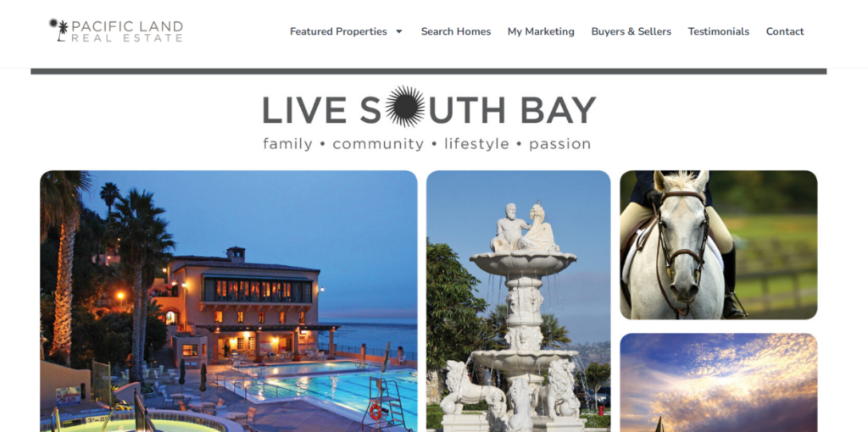
Task: Click the Pacific Land Real Estate logo text
Action: [x=127, y=31]
